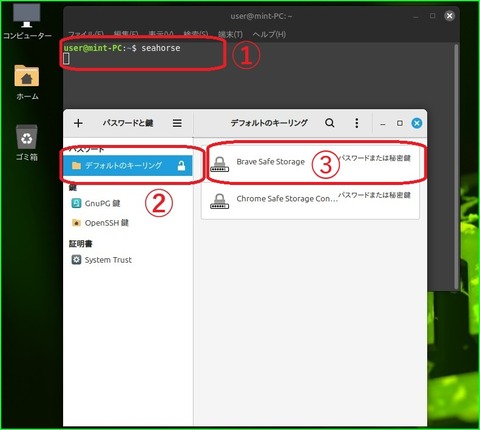Open the ゴミ箱 trash desktop icon
The width and height of the screenshot is (480, 430).
[x=27, y=142]
